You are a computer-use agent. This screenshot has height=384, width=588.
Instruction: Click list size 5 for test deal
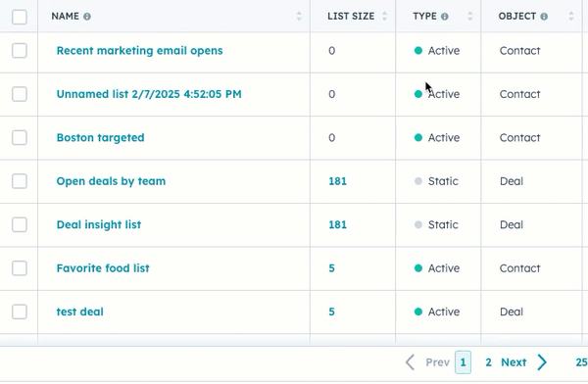(331, 312)
